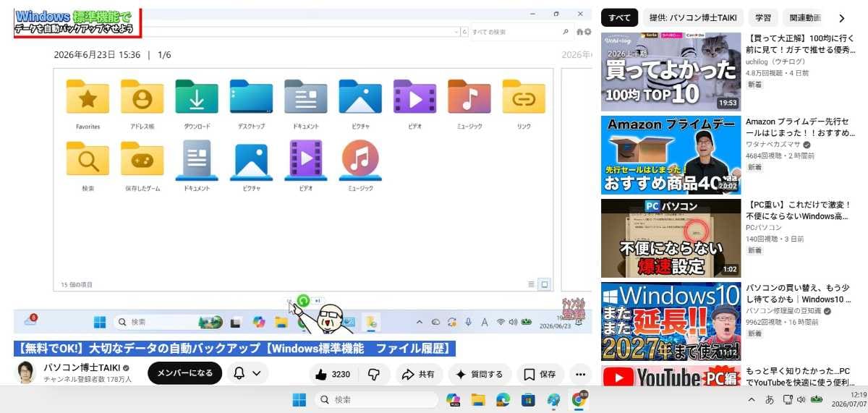The width and height of the screenshot is (868, 413).
Task: Open Google Chrome on the taskbar
Action: (x=579, y=399)
